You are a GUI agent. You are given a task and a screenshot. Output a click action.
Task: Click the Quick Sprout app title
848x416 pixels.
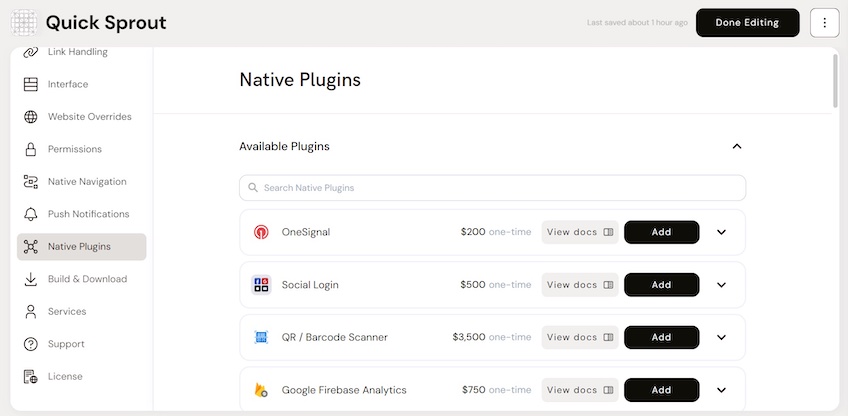106,23
